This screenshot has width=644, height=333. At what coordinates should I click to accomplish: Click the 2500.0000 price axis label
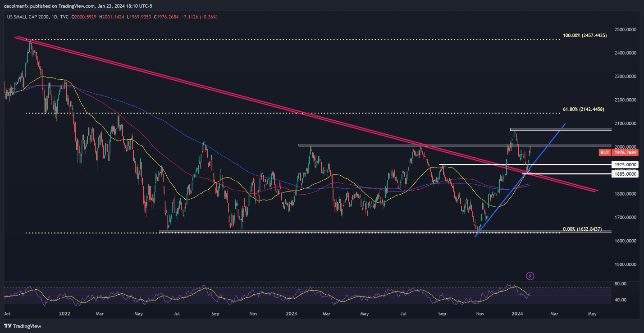click(626, 30)
